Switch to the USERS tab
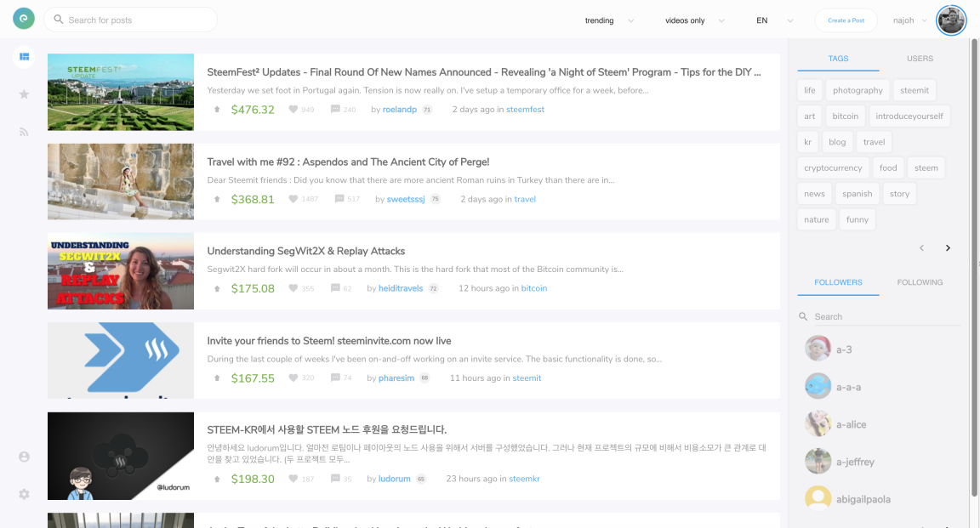The width and height of the screenshot is (980, 528). tap(920, 59)
